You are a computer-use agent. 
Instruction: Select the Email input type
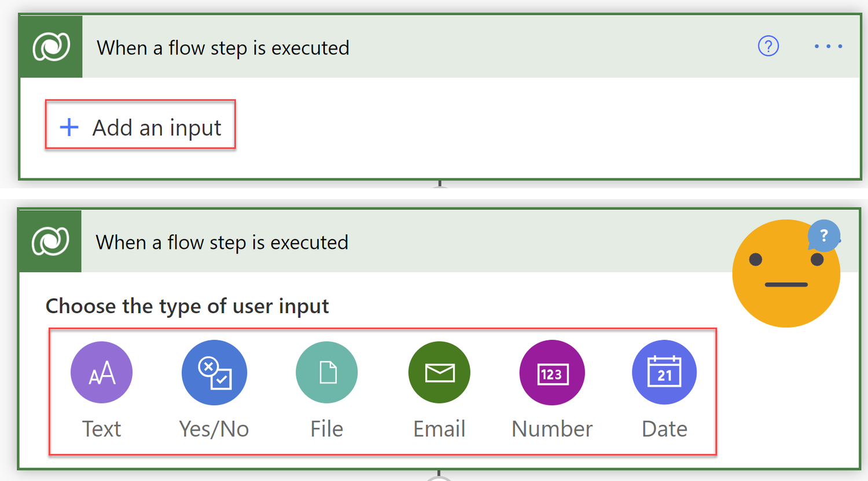pos(439,372)
